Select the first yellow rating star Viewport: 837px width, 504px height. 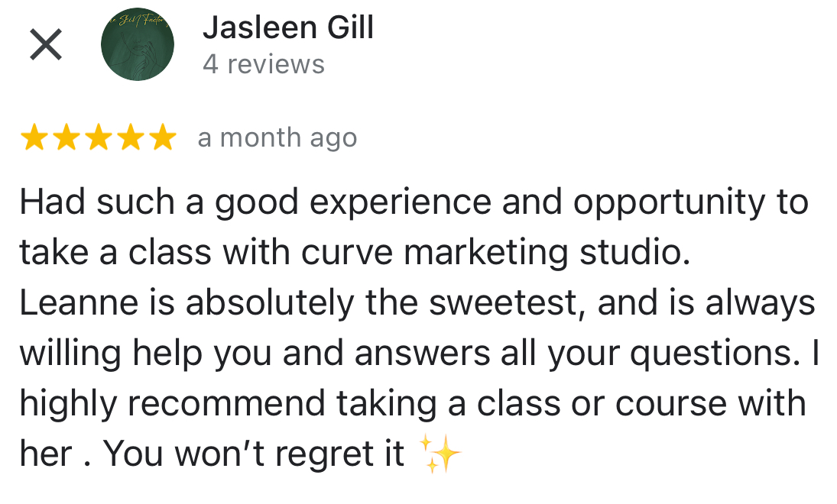(34, 137)
